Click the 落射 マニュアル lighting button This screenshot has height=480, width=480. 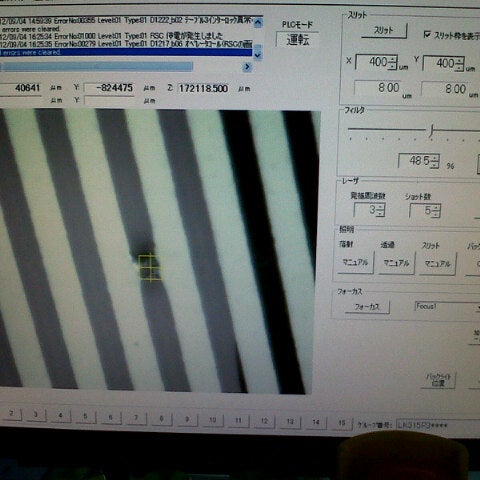(x=356, y=263)
